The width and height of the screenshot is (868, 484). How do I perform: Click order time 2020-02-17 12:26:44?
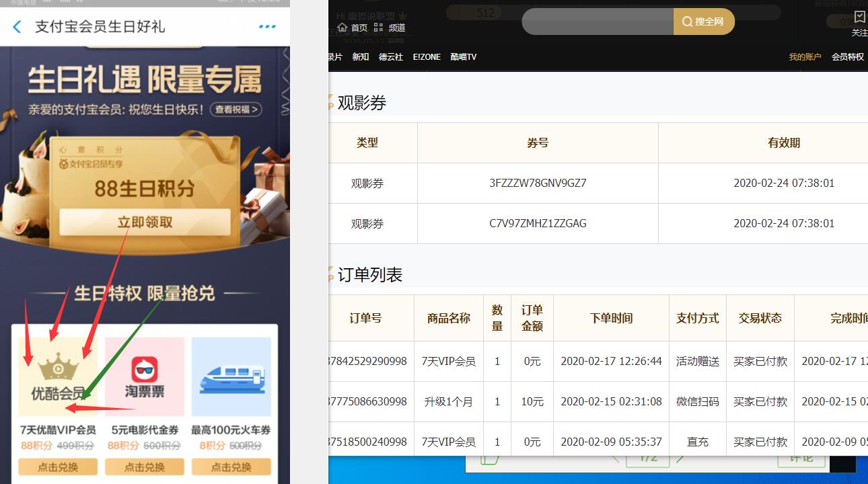click(x=611, y=361)
